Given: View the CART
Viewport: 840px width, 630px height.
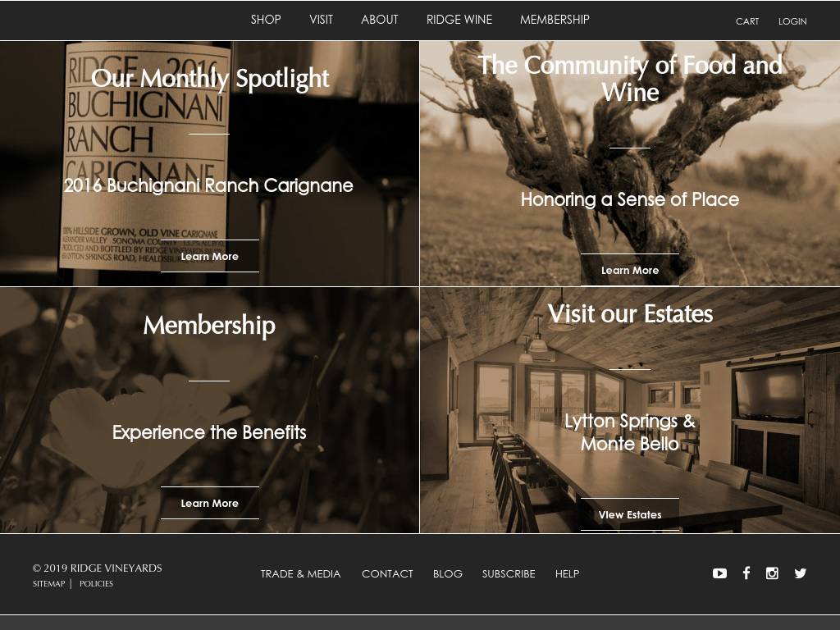Looking at the screenshot, I should pyautogui.click(x=746, y=21).
